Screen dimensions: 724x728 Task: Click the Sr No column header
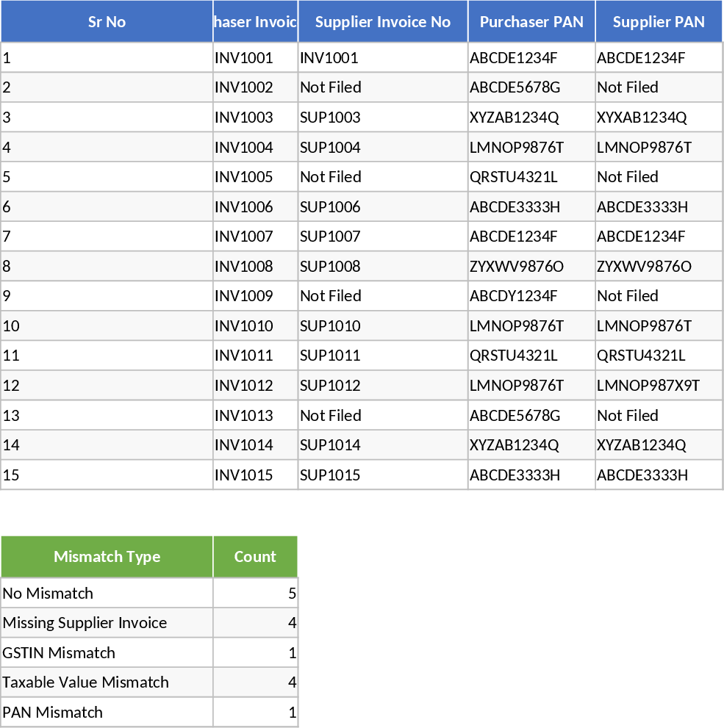(x=107, y=21)
